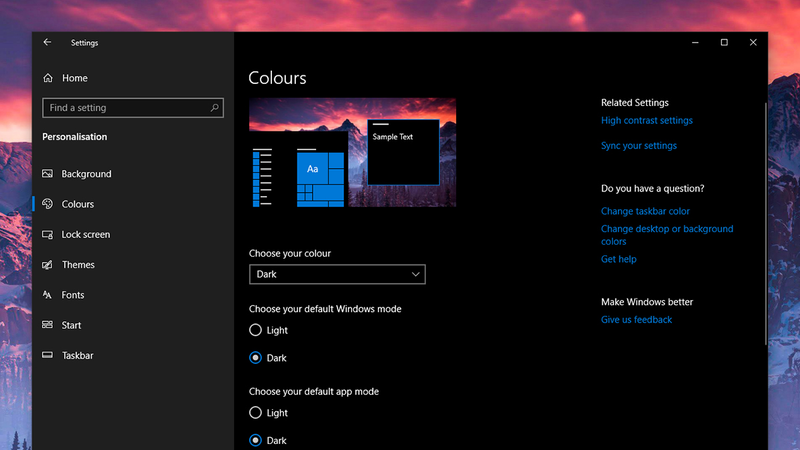Open the Fonts icon in the sidebar
800x450 pixels.
(x=47, y=294)
